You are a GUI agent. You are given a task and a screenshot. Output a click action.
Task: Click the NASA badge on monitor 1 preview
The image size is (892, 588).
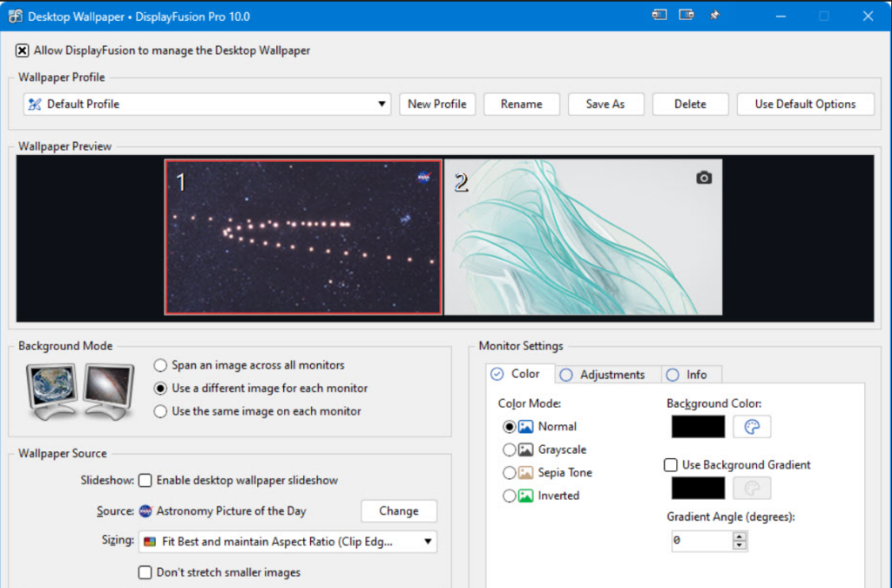[424, 178]
